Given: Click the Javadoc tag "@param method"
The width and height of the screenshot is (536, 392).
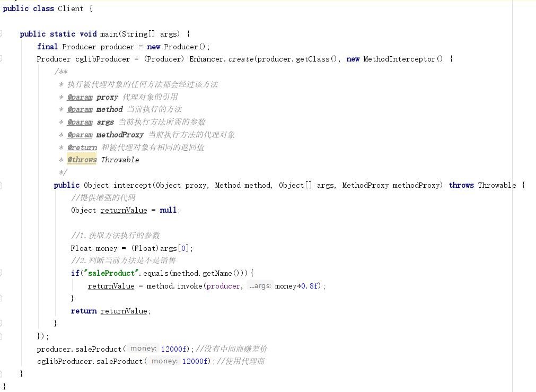Looking at the screenshot, I should [x=95, y=109].
